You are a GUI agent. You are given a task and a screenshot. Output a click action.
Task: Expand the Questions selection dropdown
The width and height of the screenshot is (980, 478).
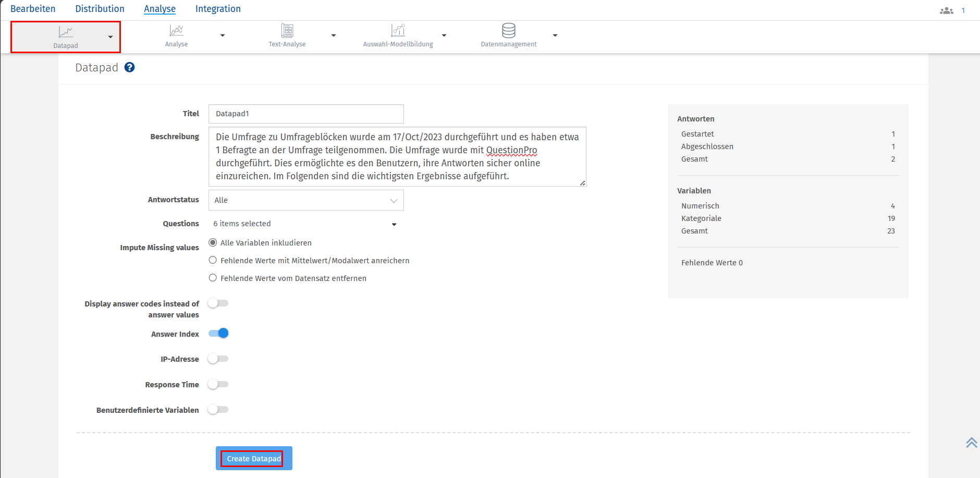click(x=394, y=224)
